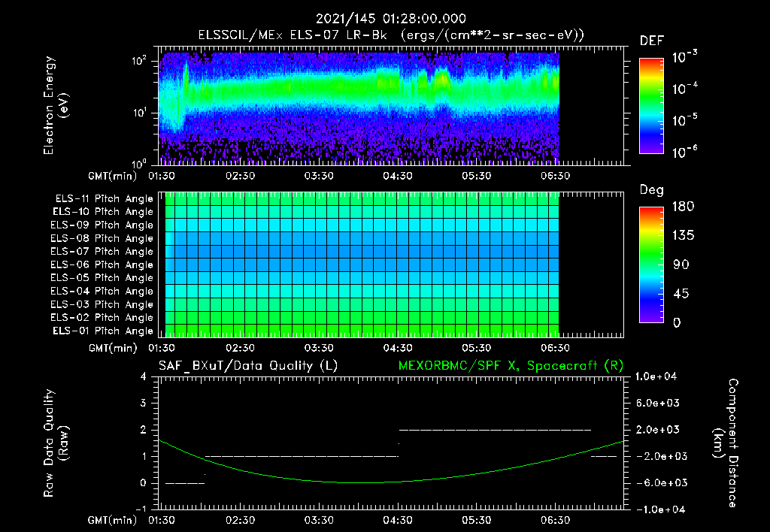Click the "90" label on Deg colorbar
The width and height of the screenshot is (770, 532).
pyautogui.click(x=681, y=264)
